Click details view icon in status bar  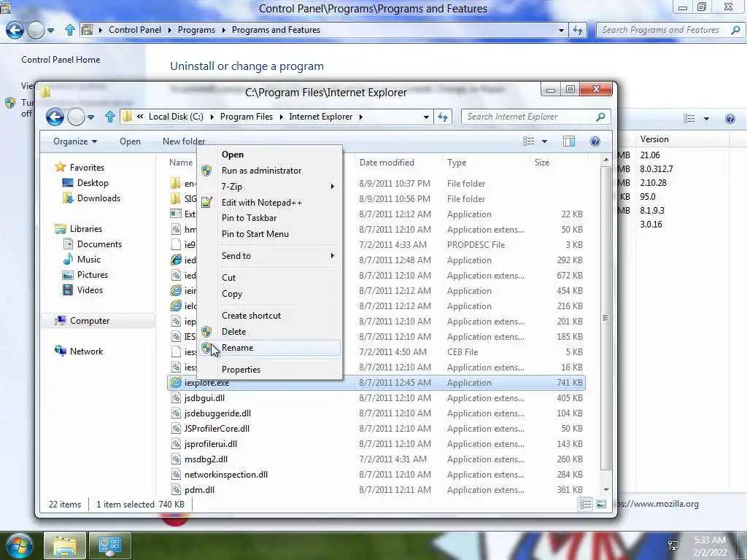coord(585,504)
